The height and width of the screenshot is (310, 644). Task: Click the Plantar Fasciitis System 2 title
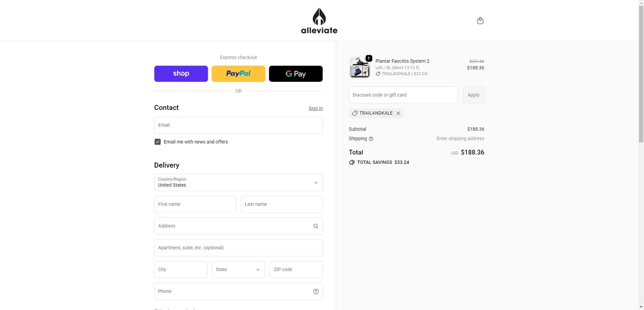[402, 61]
